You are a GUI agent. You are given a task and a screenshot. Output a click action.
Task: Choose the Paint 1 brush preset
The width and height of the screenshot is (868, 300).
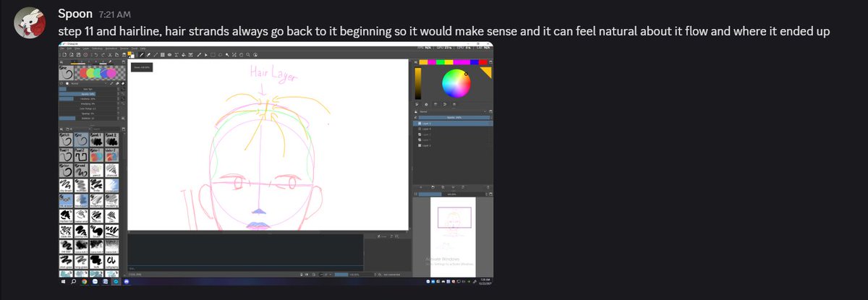tap(96, 140)
